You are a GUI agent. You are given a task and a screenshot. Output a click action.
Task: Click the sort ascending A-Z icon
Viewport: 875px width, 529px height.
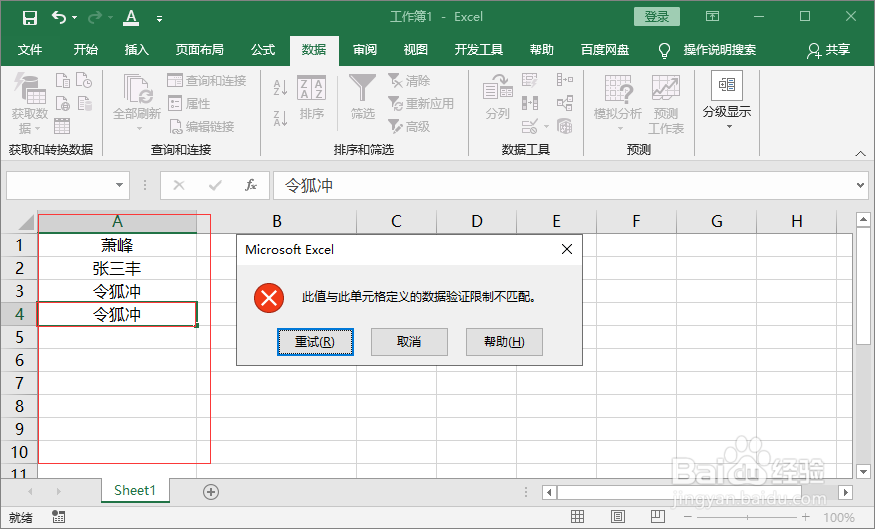tap(281, 87)
